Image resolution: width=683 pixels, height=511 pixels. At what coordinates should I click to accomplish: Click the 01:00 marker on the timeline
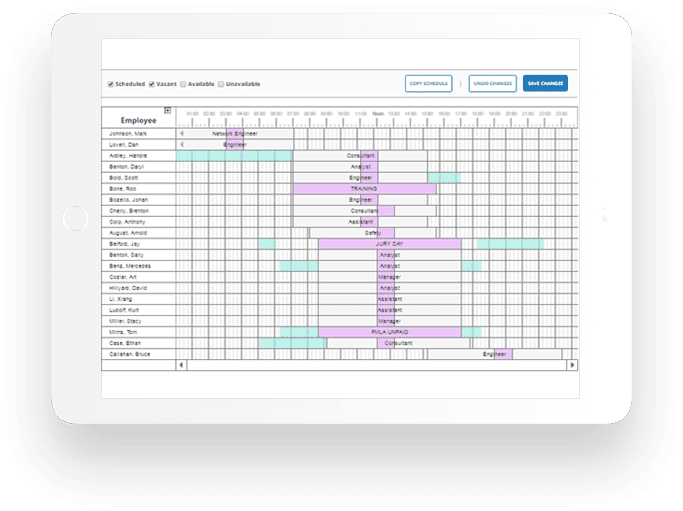point(193,114)
